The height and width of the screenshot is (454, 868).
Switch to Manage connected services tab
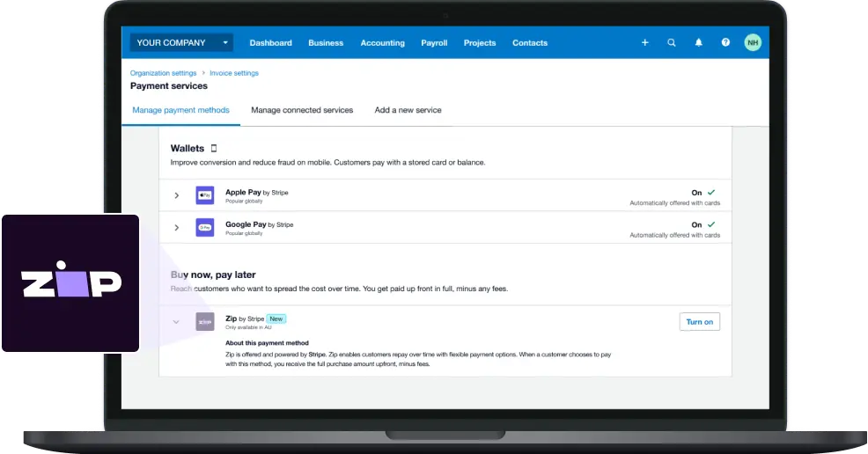pos(302,110)
